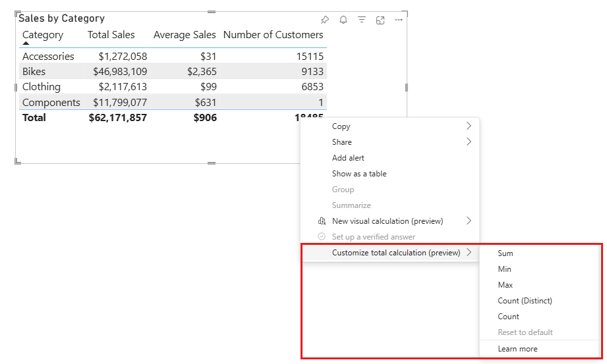Image resolution: width=607 pixels, height=364 pixels.
Task: Sort by the Category column header
Action: pyautogui.click(x=43, y=35)
